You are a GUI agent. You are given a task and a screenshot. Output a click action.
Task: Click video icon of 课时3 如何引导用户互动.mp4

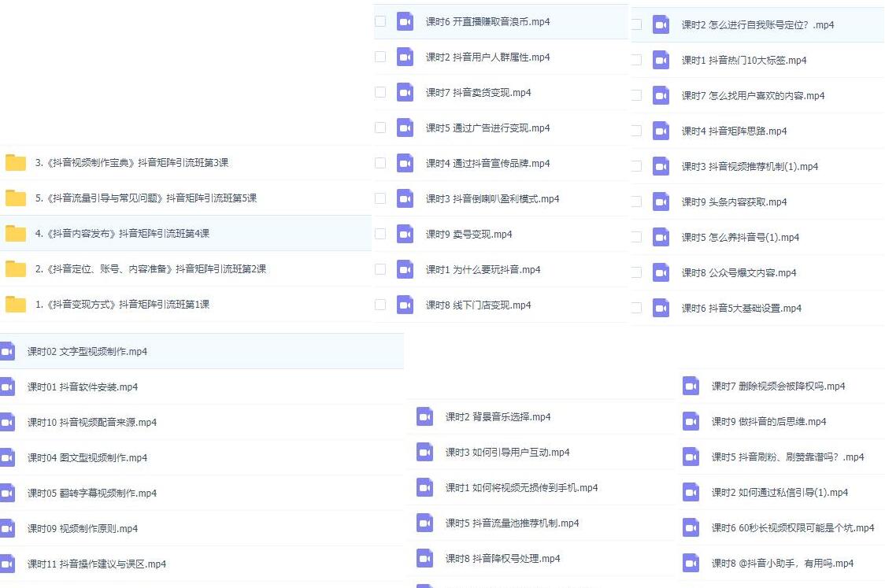[x=425, y=453]
